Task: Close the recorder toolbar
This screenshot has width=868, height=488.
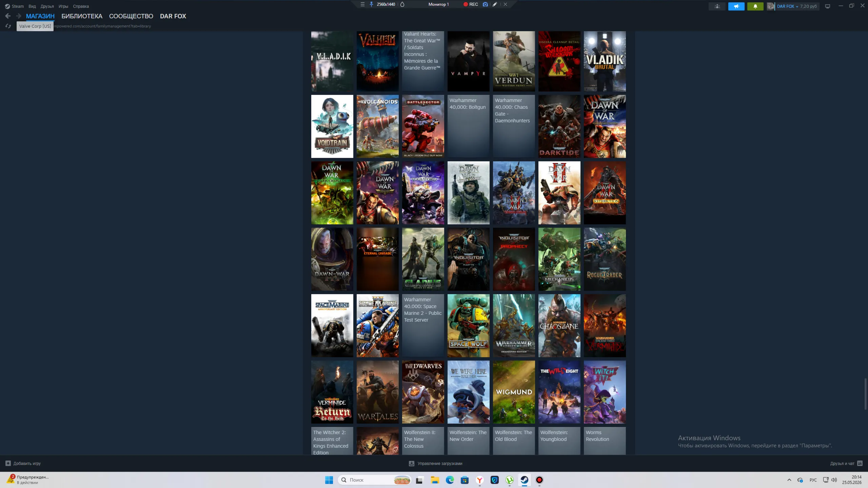Action: pos(505,4)
